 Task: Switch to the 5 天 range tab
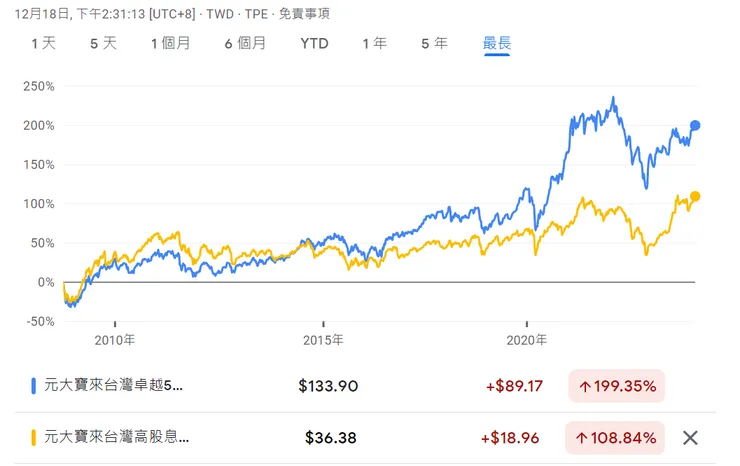coord(103,43)
